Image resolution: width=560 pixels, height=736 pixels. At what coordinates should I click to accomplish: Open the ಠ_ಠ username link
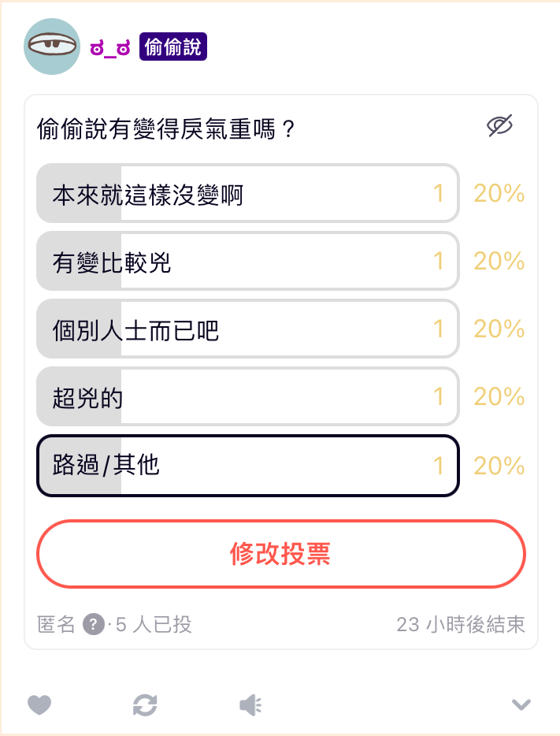tap(110, 48)
